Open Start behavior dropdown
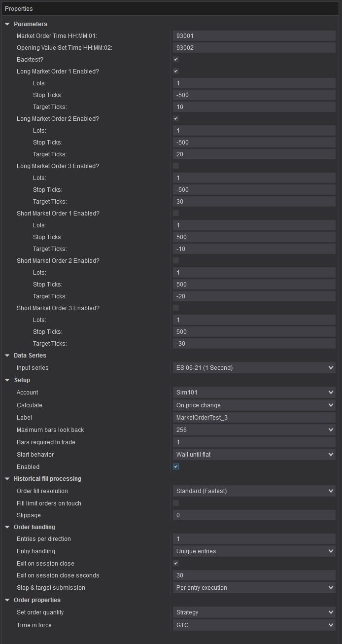This screenshot has height=644, width=342. tap(254, 455)
